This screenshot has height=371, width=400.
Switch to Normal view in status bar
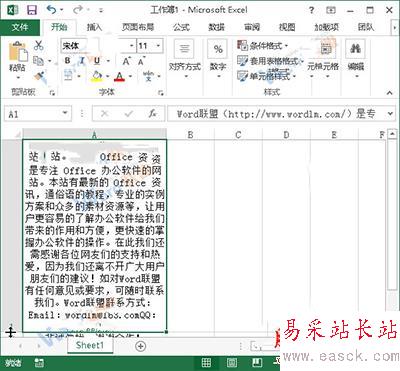coord(206,363)
